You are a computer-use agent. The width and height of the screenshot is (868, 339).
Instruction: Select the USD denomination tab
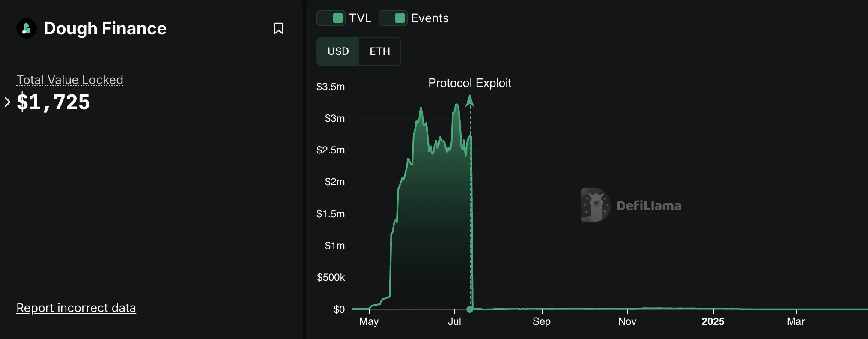pos(338,51)
